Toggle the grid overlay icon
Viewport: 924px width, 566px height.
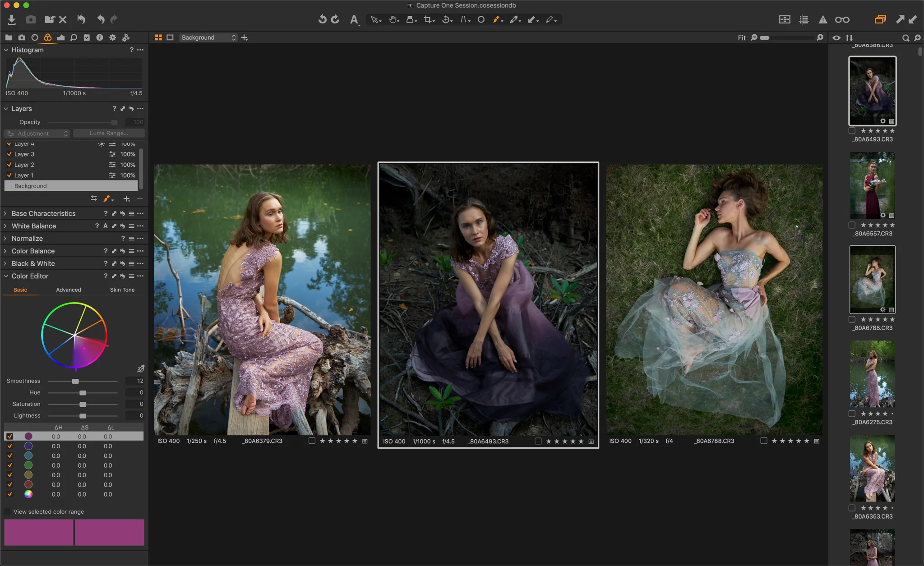point(804,19)
